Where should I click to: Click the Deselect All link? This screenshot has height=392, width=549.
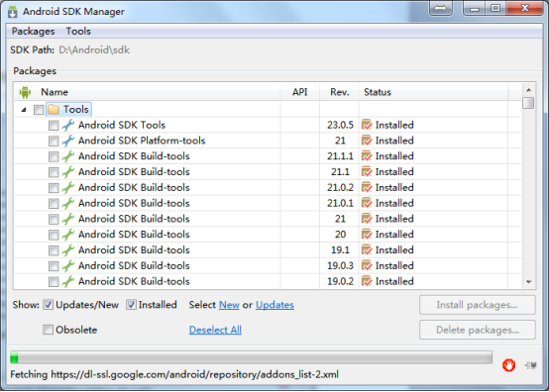(x=215, y=330)
